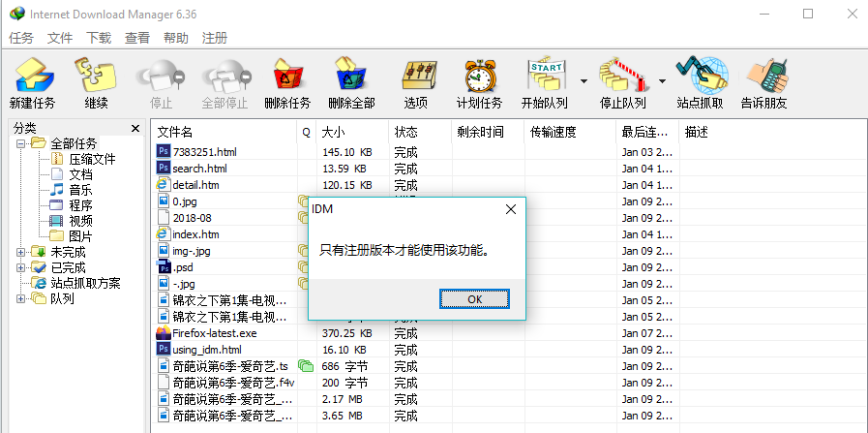Click the Photoshop icon beside search.html
Image resolution: width=868 pixels, height=433 pixels.
pos(164,168)
